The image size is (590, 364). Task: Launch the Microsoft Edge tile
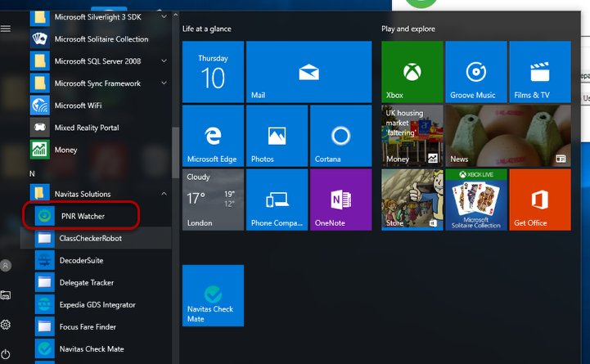coord(213,136)
